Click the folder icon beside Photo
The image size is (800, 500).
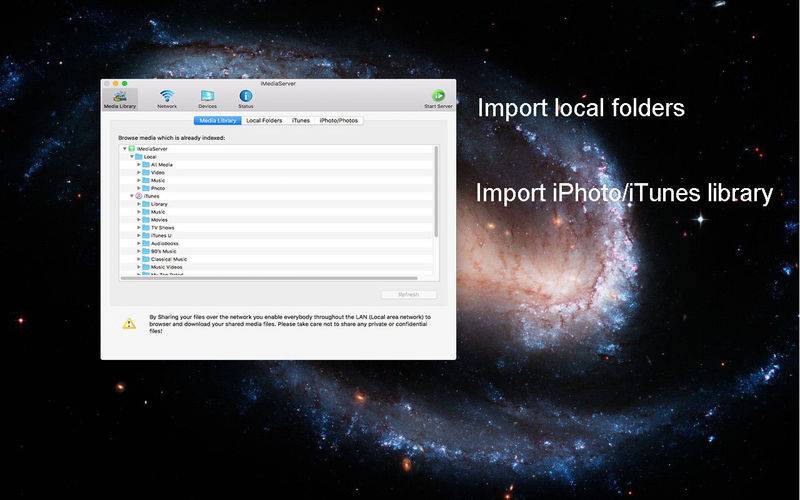(x=146, y=188)
